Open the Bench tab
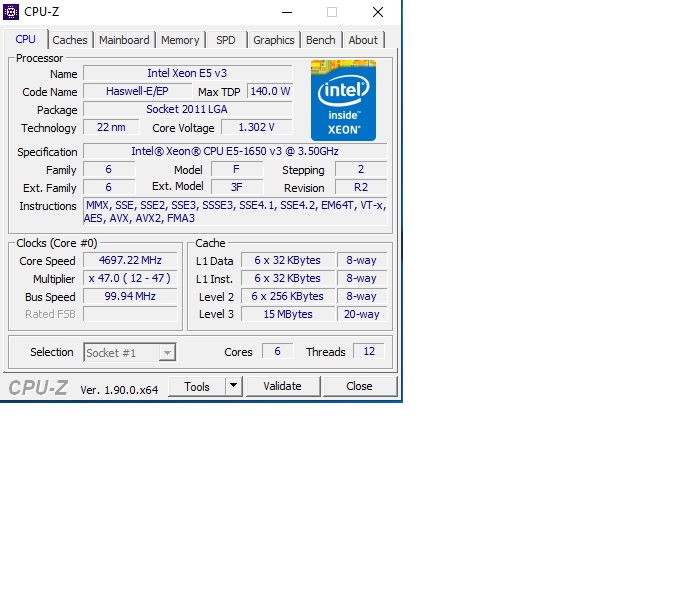The image size is (698, 600). point(321,40)
